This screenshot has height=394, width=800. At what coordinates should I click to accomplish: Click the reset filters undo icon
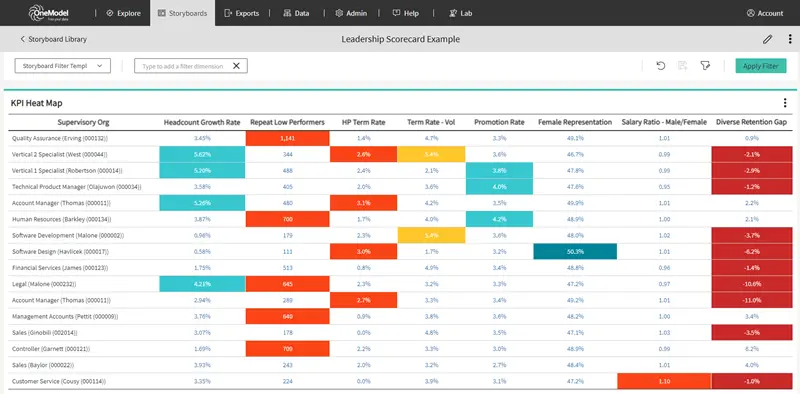pyautogui.click(x=661, y=66)
